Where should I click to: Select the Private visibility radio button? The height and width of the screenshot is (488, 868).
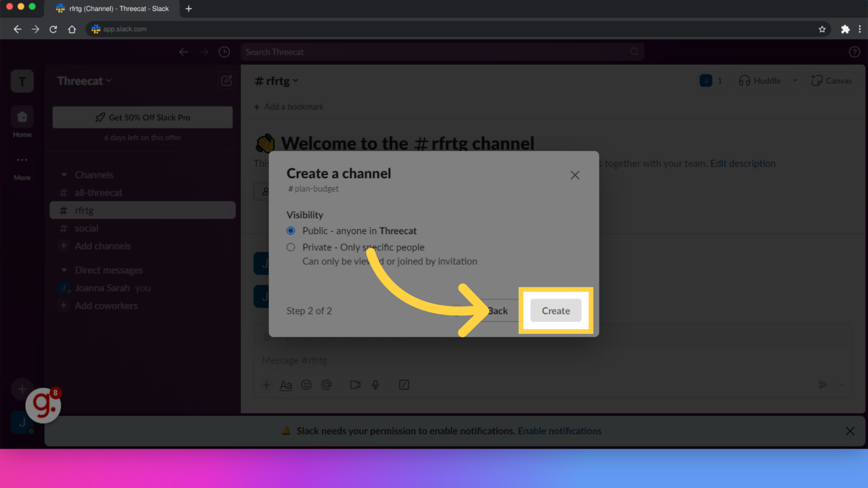tap(291, 247)
